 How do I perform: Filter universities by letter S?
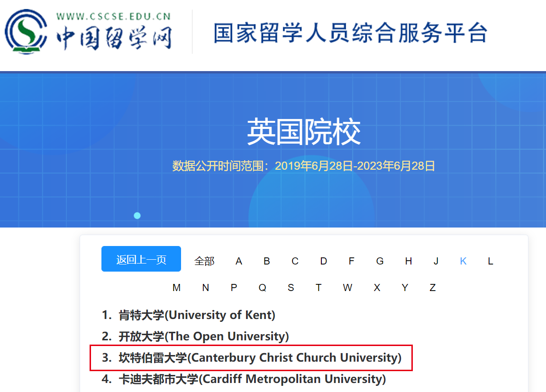click(x=291, y=288)
